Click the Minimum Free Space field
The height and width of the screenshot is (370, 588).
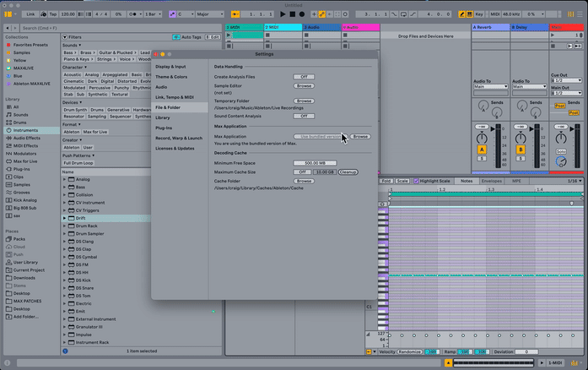(x=314, y=162)
